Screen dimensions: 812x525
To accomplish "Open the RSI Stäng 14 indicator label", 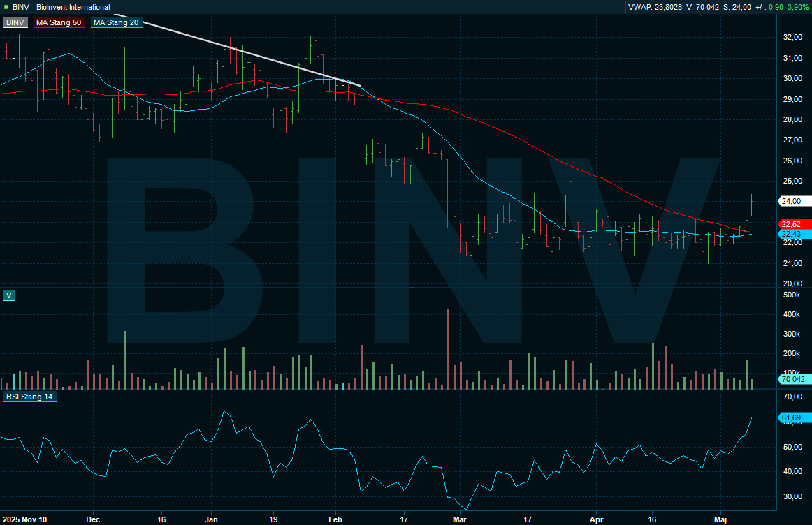I will tap(29, 397).
